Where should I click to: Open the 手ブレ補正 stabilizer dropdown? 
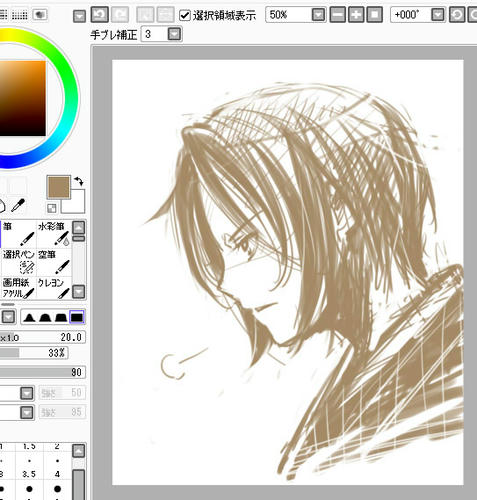click(x=174, y=34)
